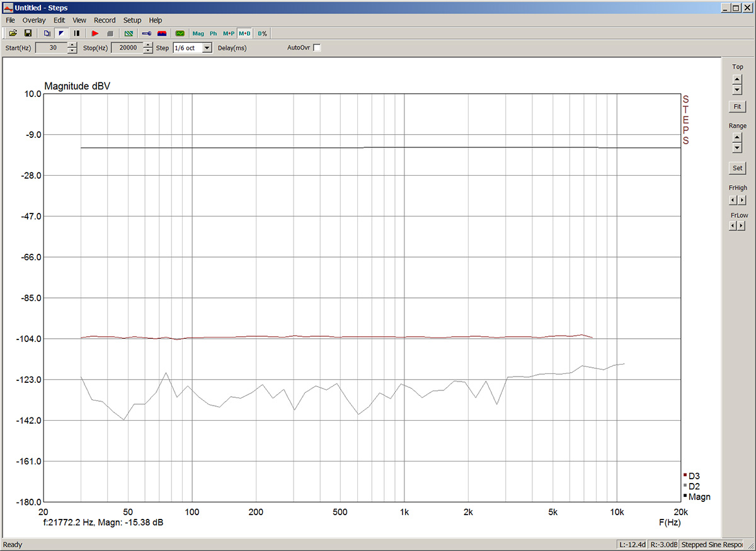Click the copy icon in the toolbar
Image resolution: width=756 pixels, height=551 pixels.
tap(47, 33)
